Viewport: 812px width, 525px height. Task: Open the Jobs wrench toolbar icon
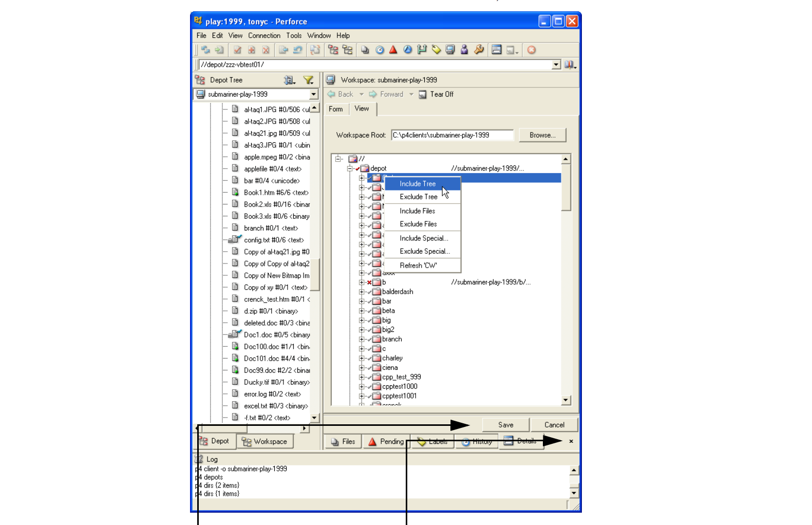[x=479, y=50]
